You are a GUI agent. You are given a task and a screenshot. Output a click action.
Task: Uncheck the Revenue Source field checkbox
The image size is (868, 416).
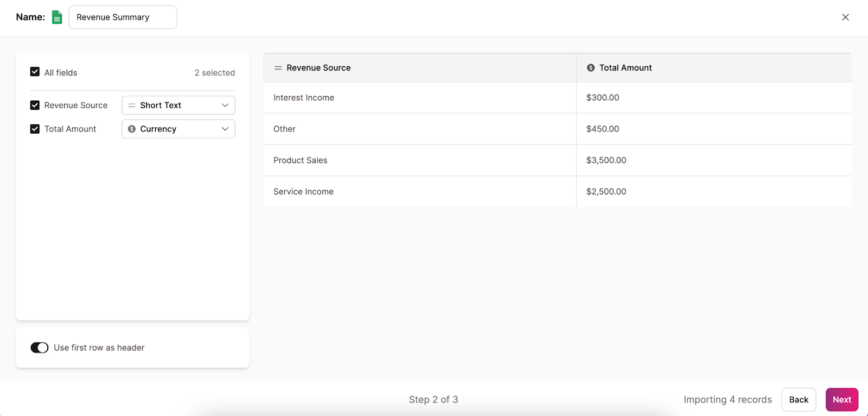pyautogui.click(x=35, y=105)
